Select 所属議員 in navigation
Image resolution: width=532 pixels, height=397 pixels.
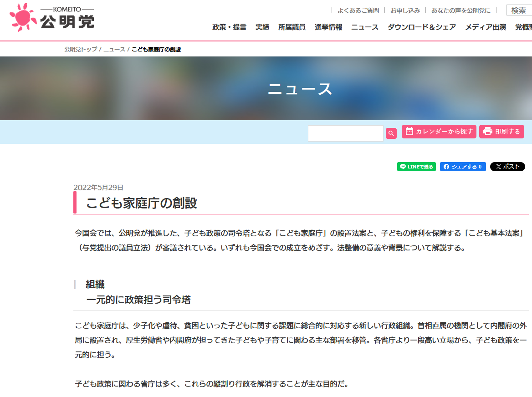click(292, 27)
